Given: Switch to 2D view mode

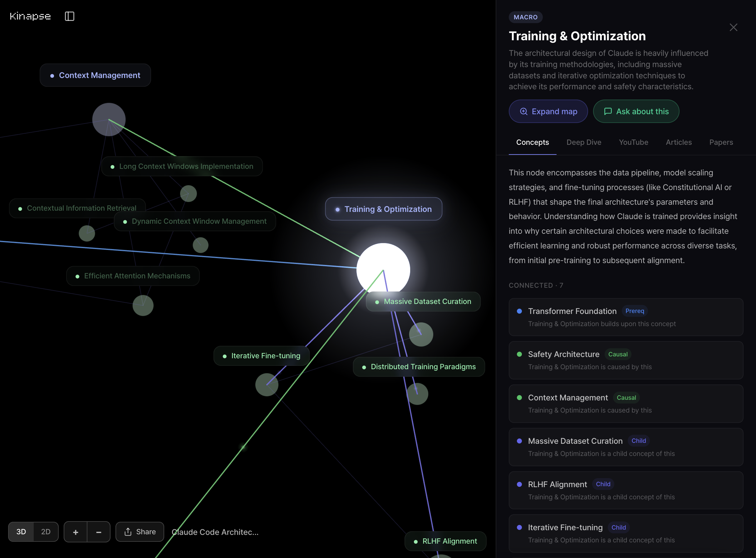Looking at the screenshot, I should [46, 532].
